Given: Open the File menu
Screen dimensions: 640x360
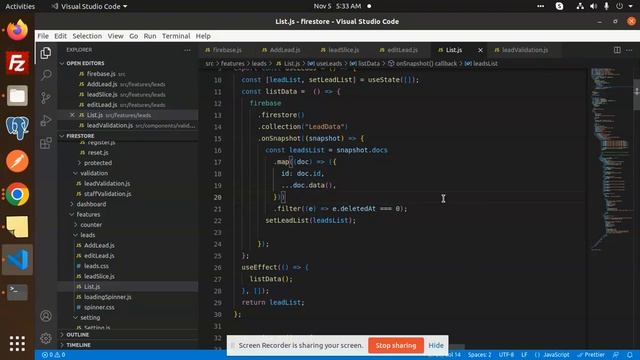Looking at the screenshot, I should pyautogui.click(x=43, y=36).
